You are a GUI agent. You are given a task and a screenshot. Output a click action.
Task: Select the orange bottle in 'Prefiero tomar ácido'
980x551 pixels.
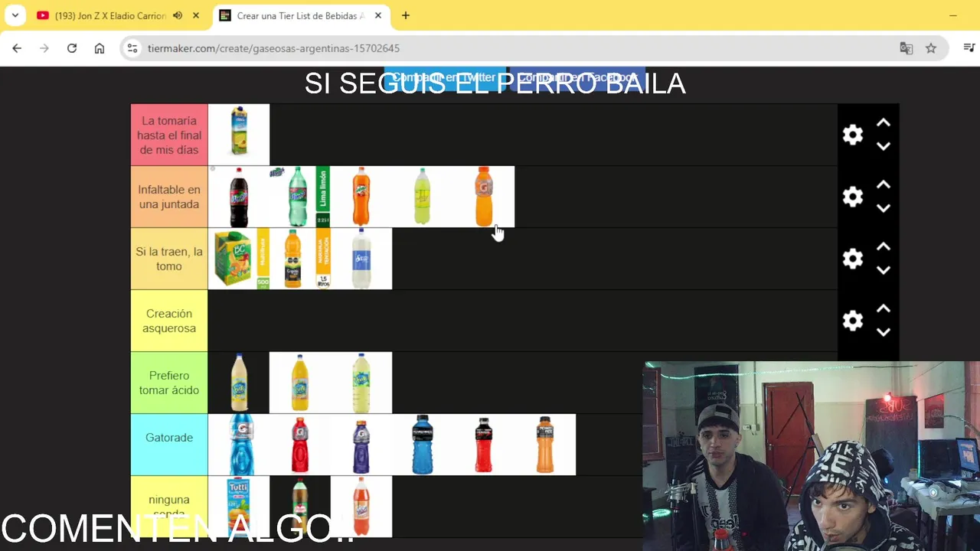coord(300,383)
